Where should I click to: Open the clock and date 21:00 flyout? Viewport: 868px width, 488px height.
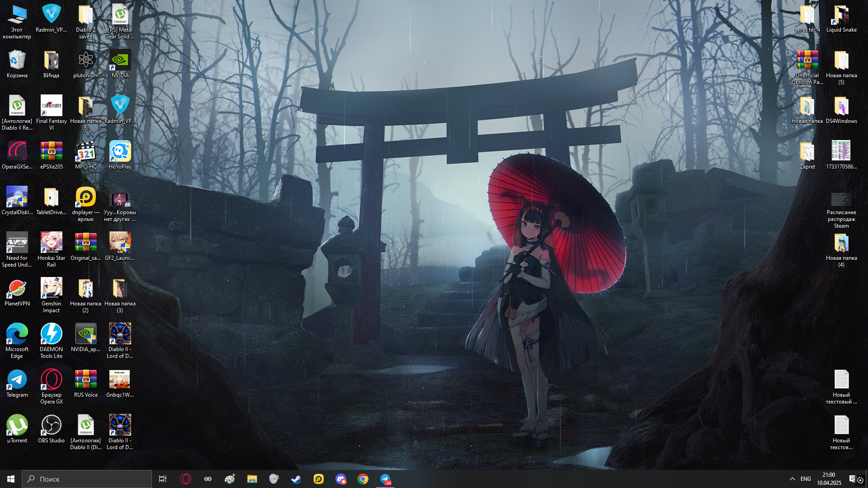click(x=829, y=479)
